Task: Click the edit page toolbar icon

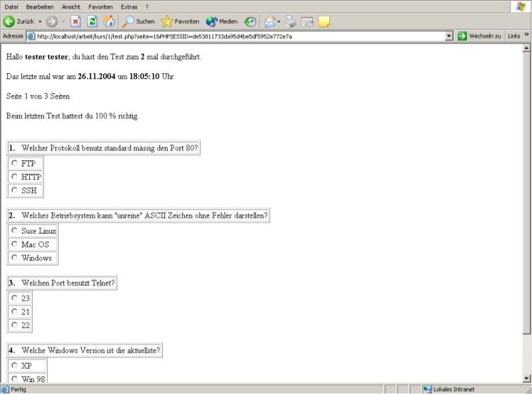Action: pyautogui.click(x=307, y=22)
